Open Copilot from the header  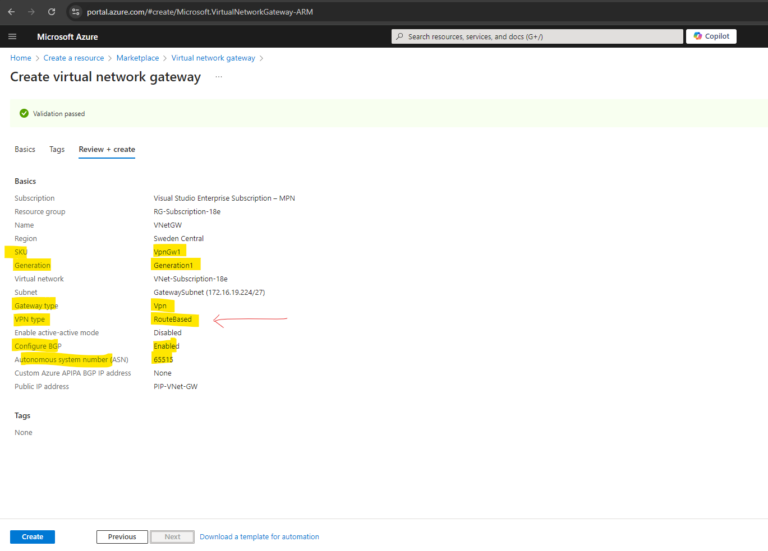pos(711,36)
